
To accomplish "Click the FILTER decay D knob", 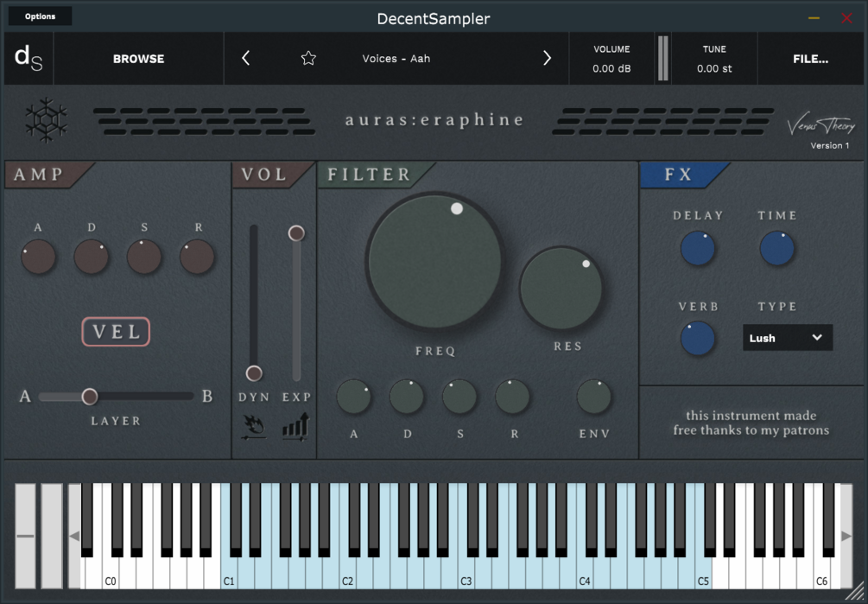I will click(x=407, y=397).
